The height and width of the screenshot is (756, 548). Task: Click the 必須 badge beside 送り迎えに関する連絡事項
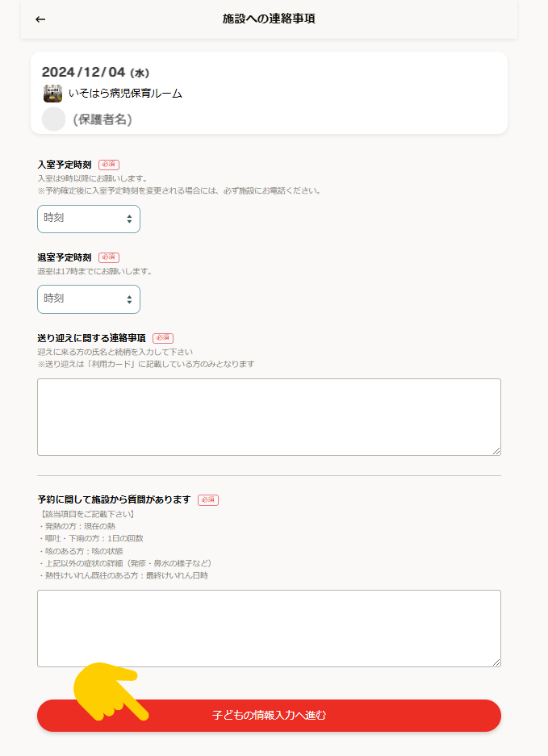(x=163, y=338)
